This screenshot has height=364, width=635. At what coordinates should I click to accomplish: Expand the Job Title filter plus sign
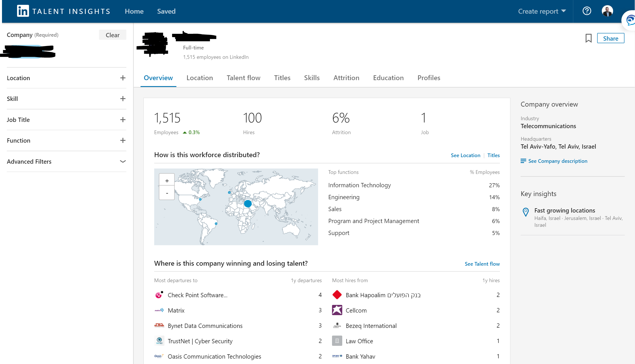point(123,120)
